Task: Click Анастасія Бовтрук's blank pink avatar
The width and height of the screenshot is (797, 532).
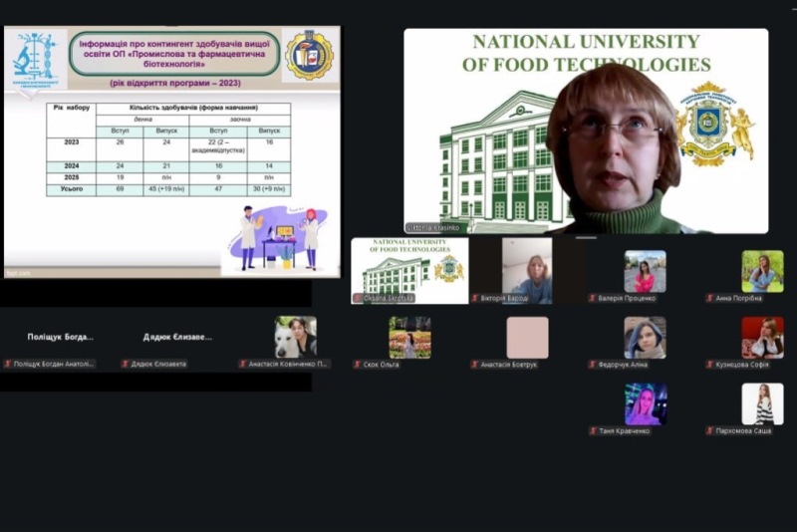Action: click(528, 338)
